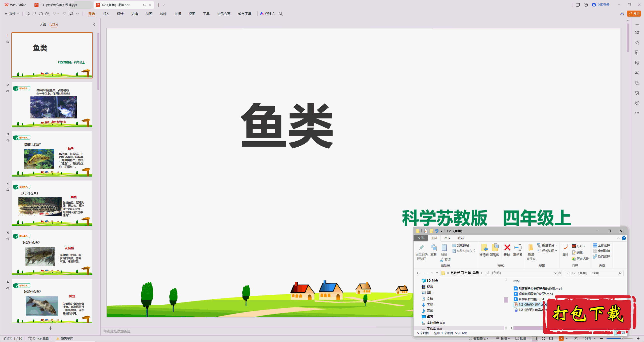Open the 设计 ribbon tab
The image size is (644, 342).
coord(120,14)
